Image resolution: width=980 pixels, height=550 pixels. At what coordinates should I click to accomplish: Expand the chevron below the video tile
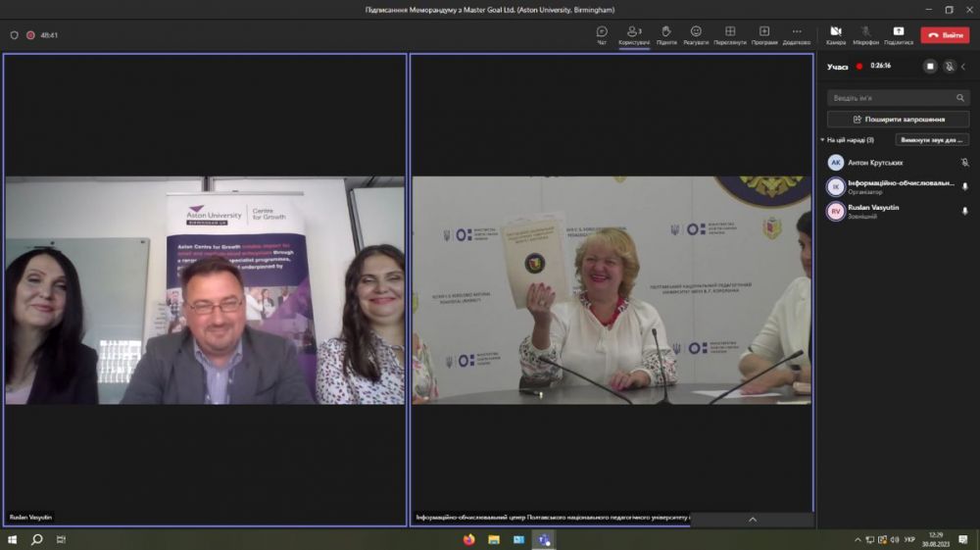[752, 520]
